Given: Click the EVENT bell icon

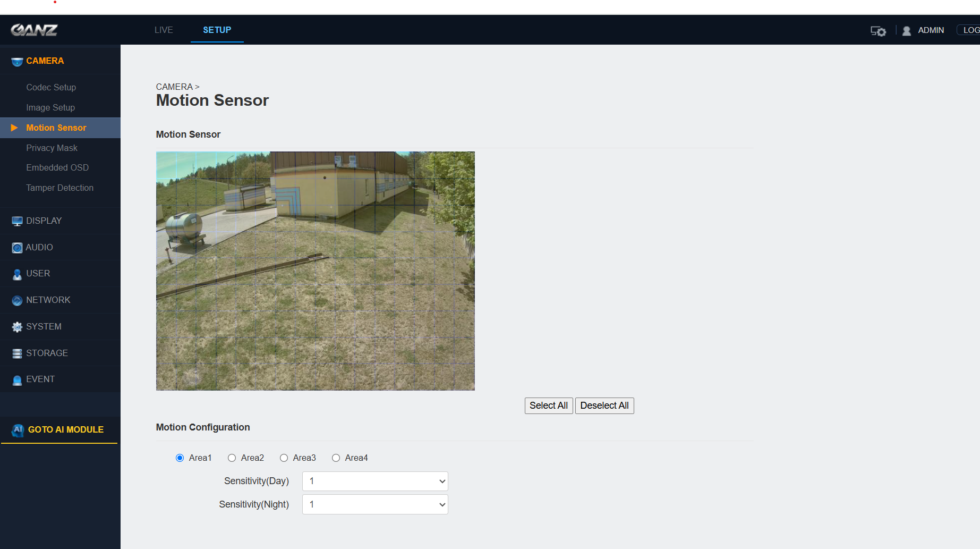Looking at the screenshot, I should (x=16, y=379).
